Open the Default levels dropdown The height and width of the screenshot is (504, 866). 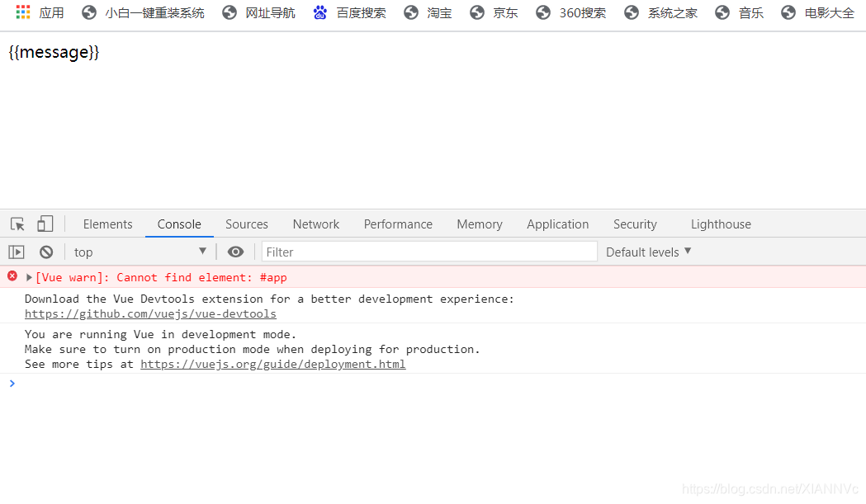647,252
